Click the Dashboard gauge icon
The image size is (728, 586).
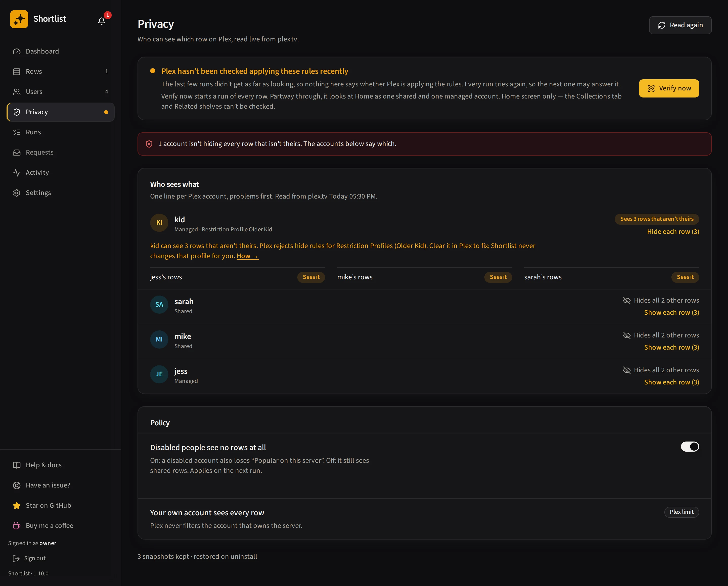coord(16,52)
